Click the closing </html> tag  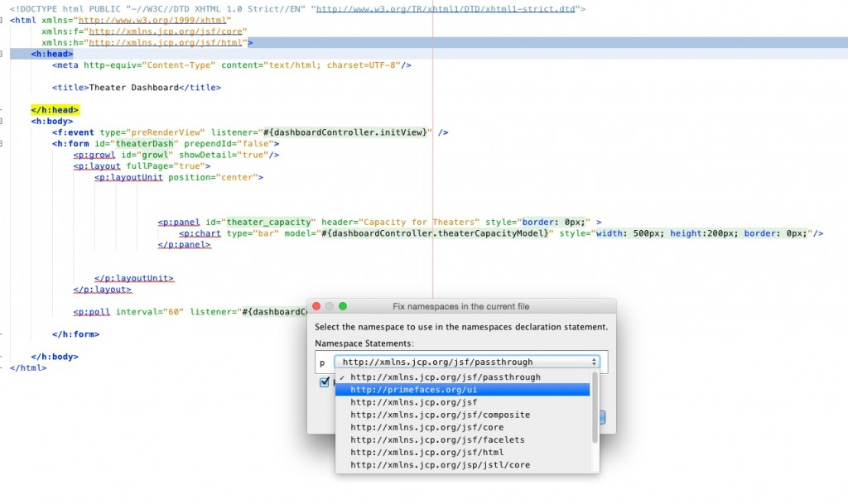click(28, 368)
